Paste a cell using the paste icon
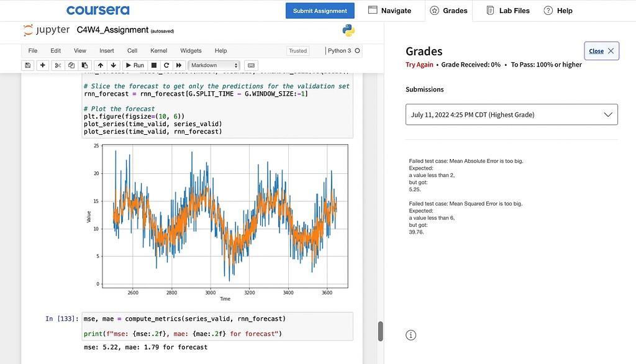Screen dimensions: 636x364 (x=84, y=65)
